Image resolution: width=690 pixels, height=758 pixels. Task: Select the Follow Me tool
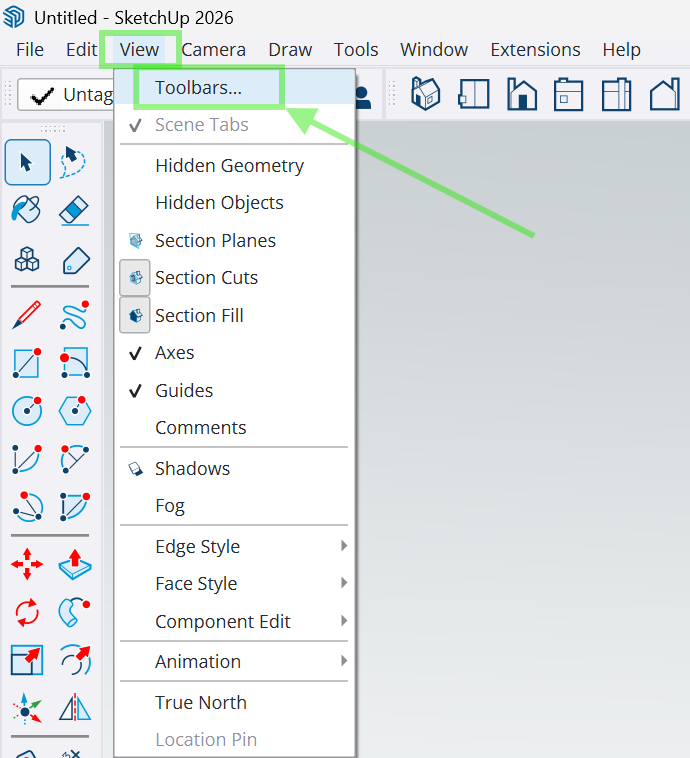click(74, 612)
